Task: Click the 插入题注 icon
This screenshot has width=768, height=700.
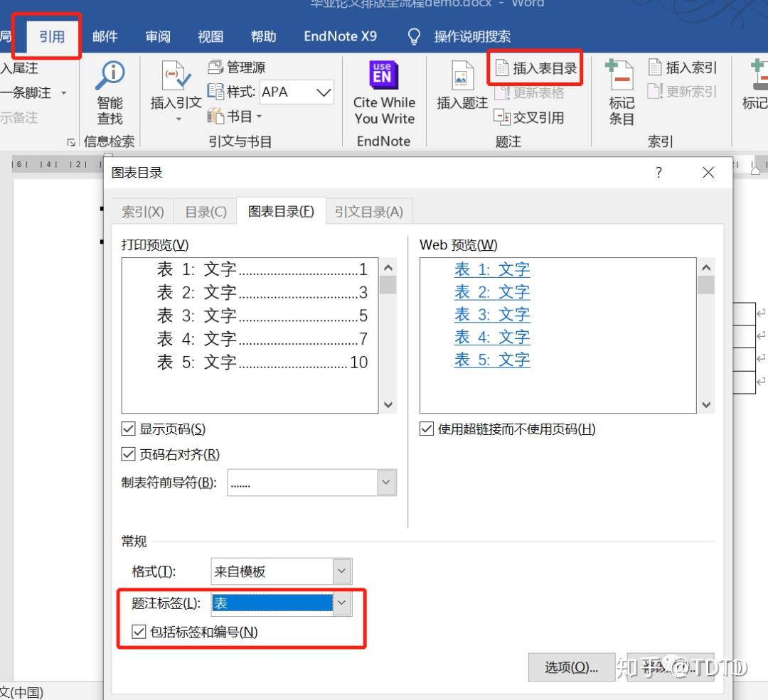Action: click(462, 75)
